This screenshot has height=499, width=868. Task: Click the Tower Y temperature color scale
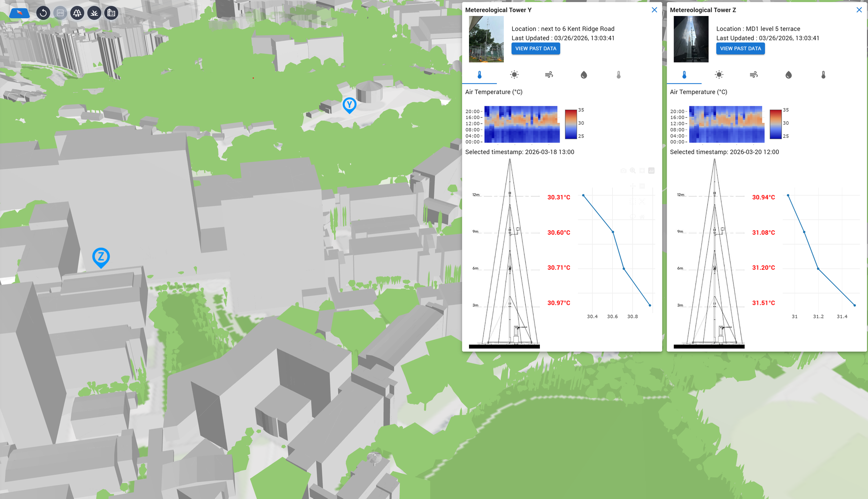click(571, 124)
